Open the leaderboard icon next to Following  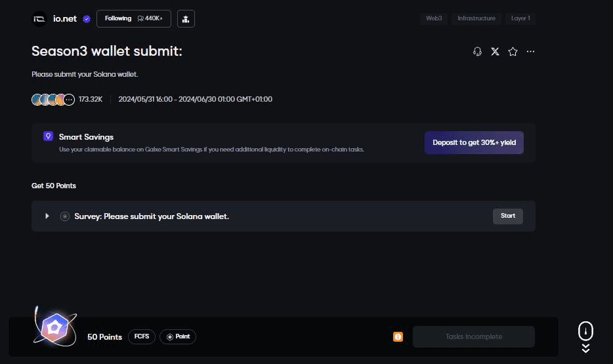point(186,19)
